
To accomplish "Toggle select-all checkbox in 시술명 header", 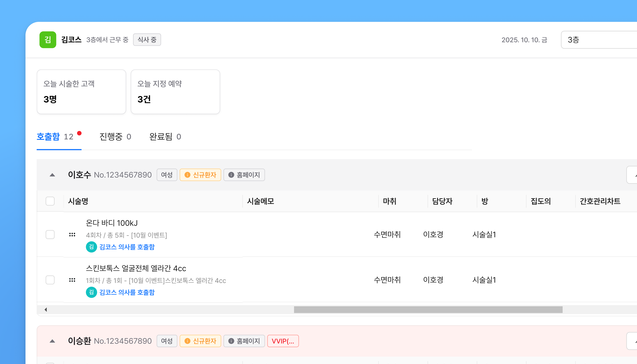I will (x=50, y=201).
